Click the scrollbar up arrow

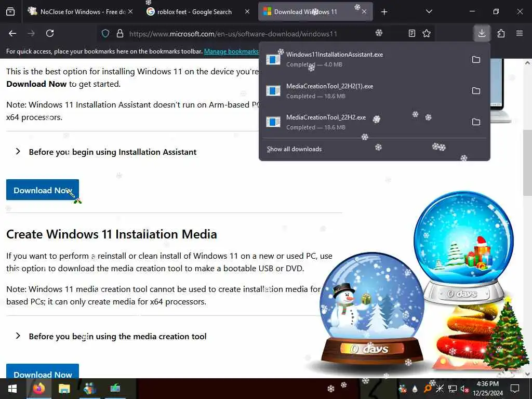point(527,63)
